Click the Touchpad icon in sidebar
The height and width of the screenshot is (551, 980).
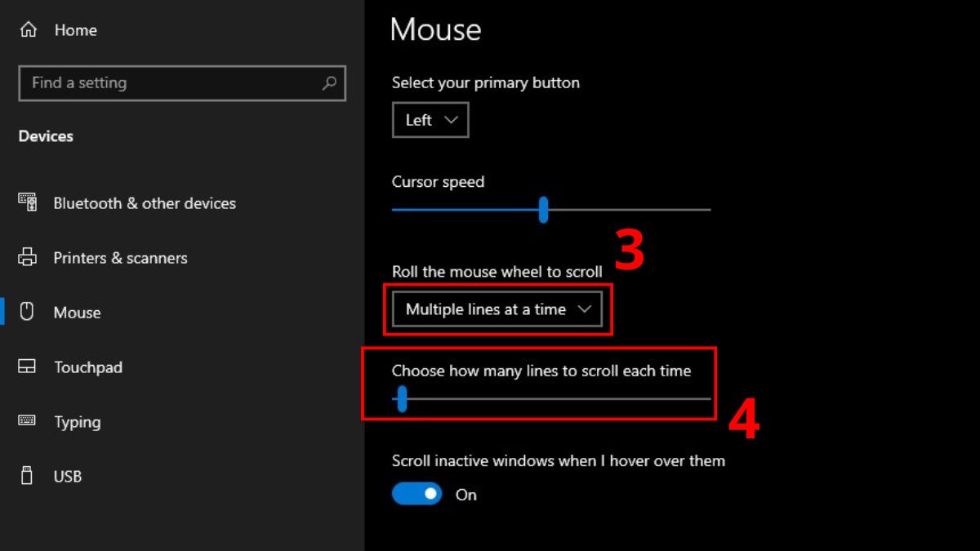tap(27, 367)
